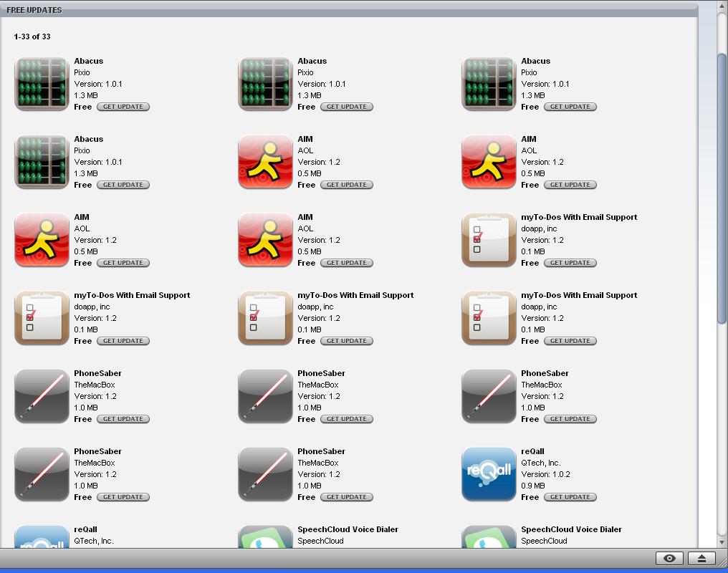This screenshot has width=728, height=573.
Task: Open the myTo-Dos icon above right-column PhoneSaber
Action: click(489, 318)
